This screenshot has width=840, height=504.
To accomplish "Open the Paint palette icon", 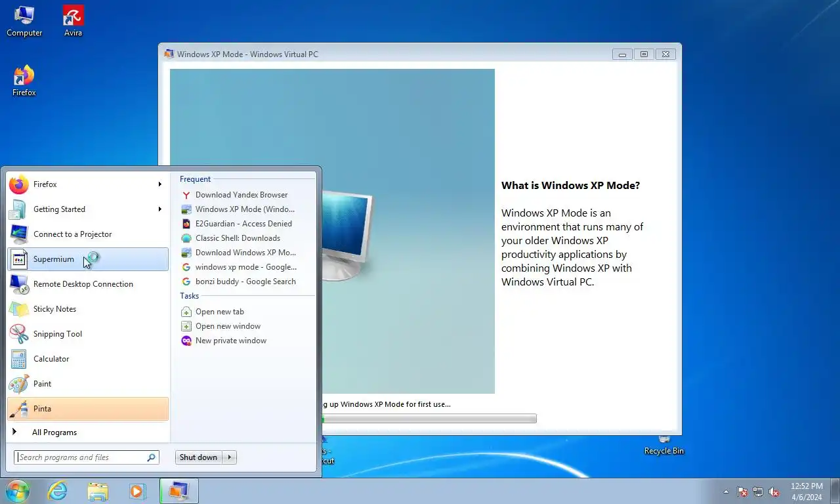I will pos(18,384).
